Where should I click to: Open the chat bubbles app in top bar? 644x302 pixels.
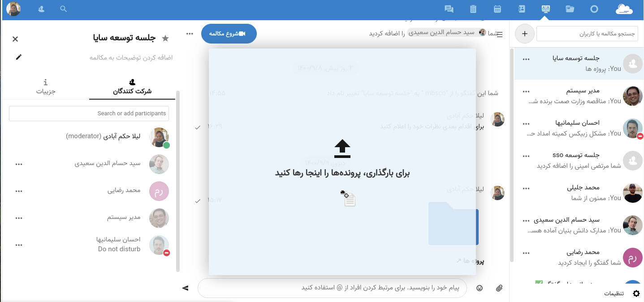(x=449, y=9)
